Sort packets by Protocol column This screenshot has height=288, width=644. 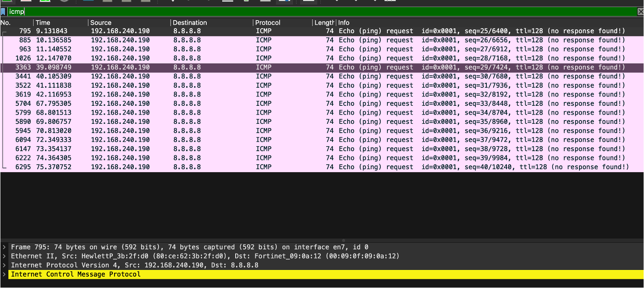coord(281,23)
